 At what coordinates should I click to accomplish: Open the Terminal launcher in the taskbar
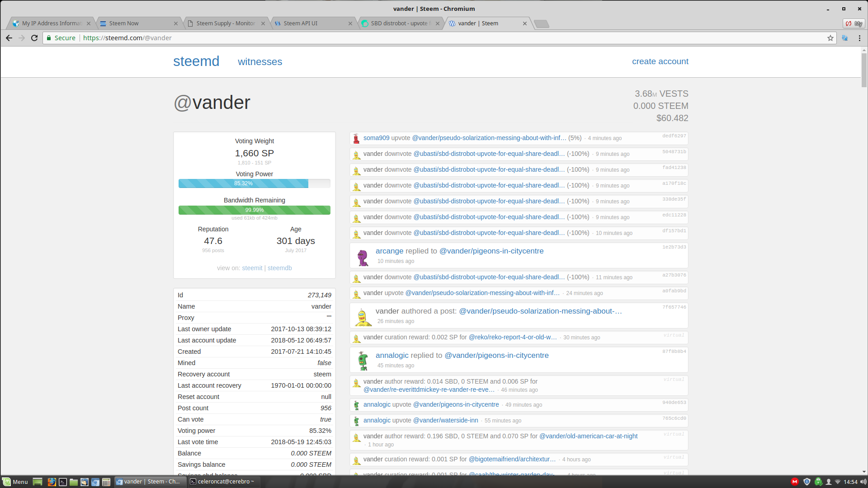click(x=63, y=482)
